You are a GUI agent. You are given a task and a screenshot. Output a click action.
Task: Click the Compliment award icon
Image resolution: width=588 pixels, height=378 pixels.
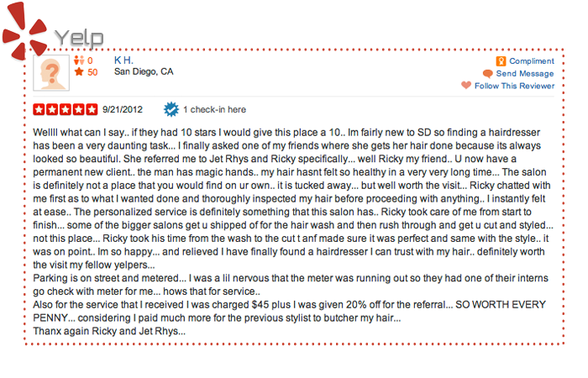501,61
